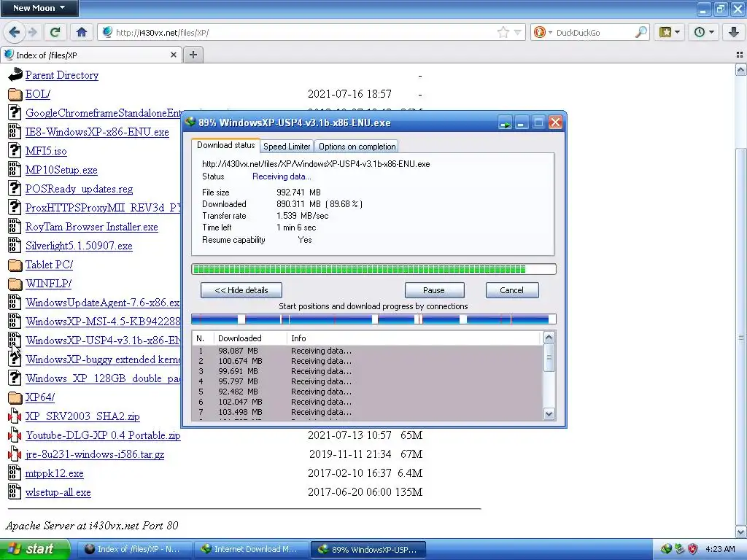747x560 pixels.
Task: Open the POSReady_updates.reg link
Action: (x=79, y=189)
